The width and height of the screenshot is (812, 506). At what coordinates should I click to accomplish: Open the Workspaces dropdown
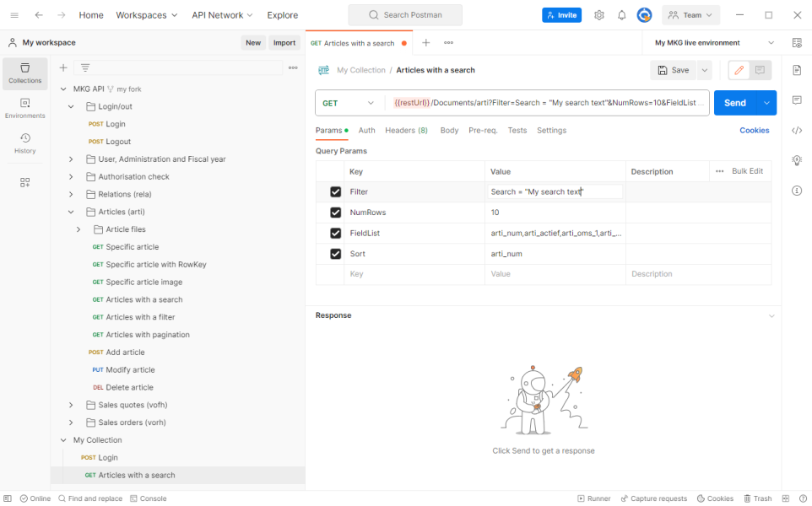tap(147, 15)
